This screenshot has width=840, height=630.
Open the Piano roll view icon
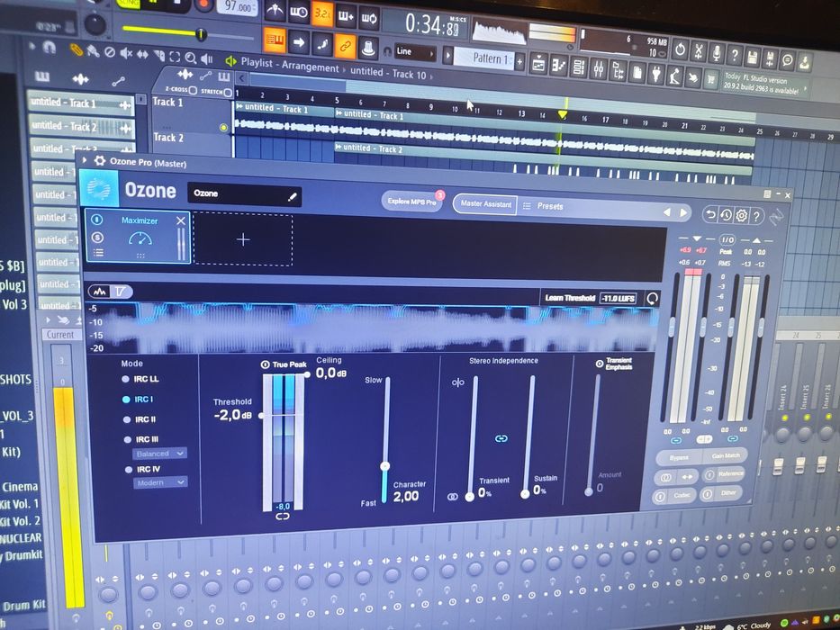click(x=559, y=66)
